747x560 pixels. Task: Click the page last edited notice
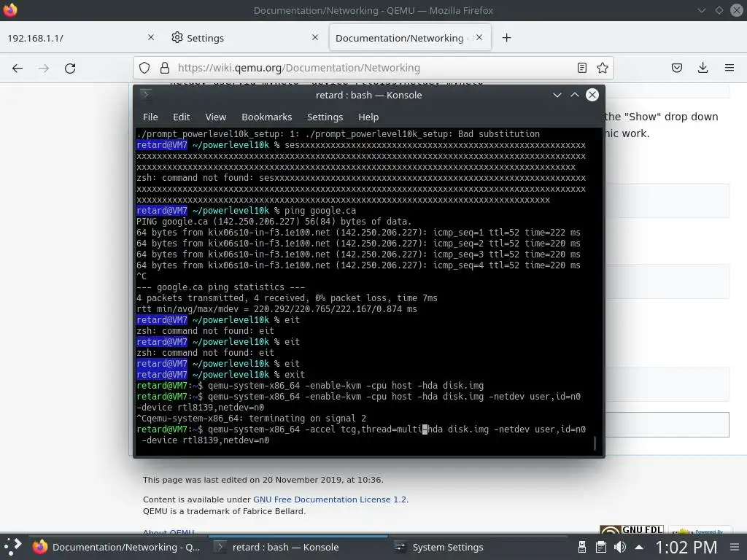pyautogui.click(x=263, y=480)
